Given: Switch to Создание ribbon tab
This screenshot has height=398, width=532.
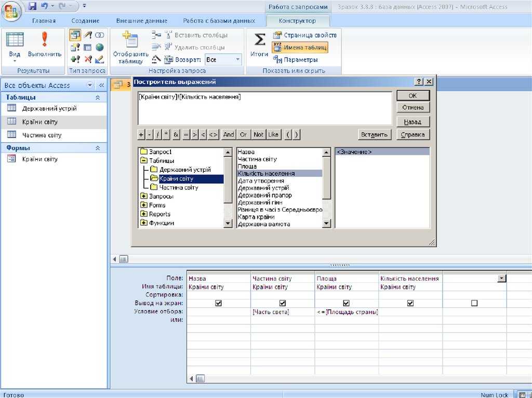Looking at the screenshot, I should coord(85,21).
